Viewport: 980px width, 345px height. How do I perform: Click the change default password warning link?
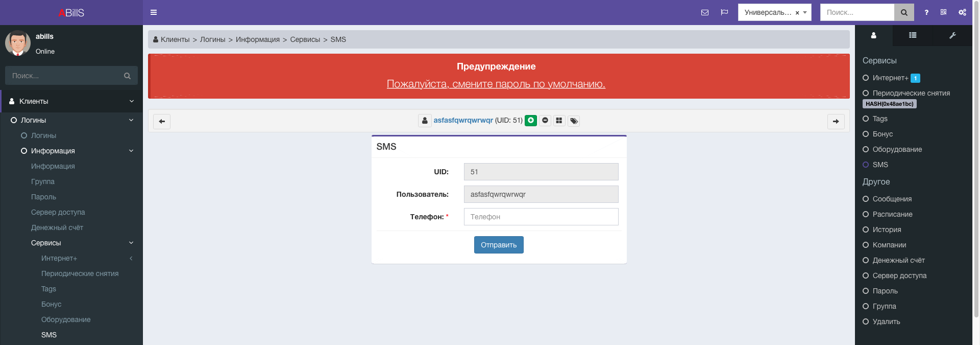(x=496, y=84)
